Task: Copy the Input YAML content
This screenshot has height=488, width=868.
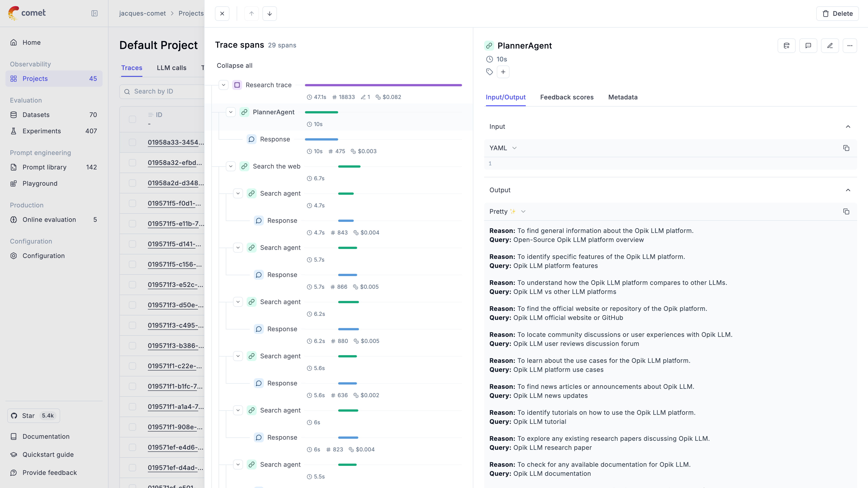Action: [x=846, y=148]
